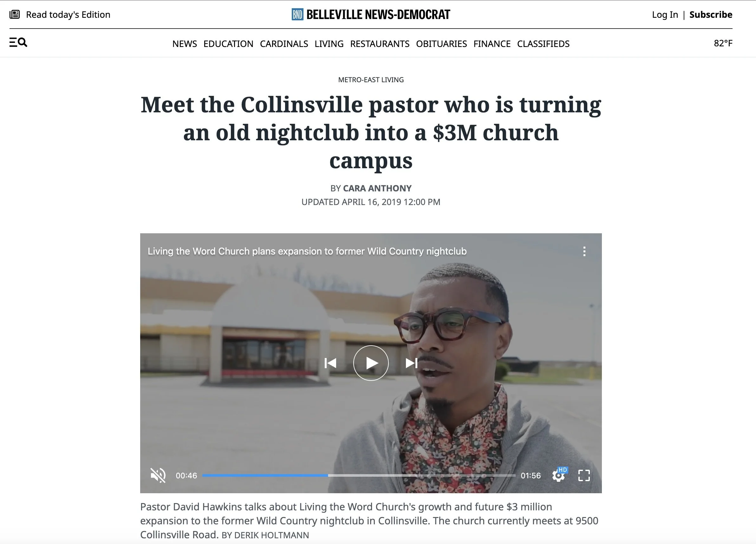Open video quality settings gear
756x544 pixels.
(559, 475)
